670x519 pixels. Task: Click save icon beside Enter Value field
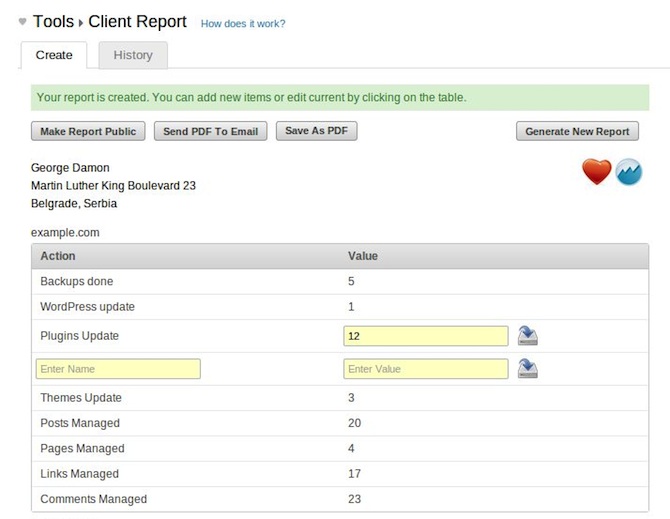528,369
